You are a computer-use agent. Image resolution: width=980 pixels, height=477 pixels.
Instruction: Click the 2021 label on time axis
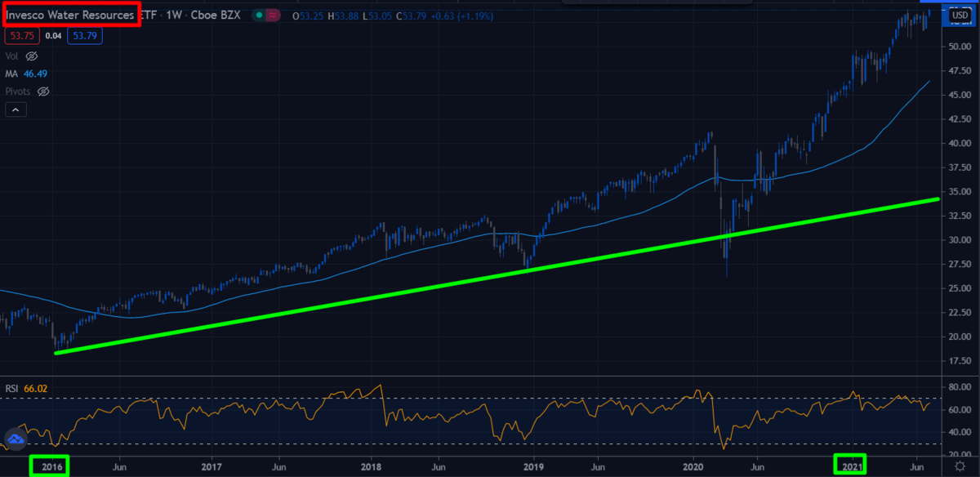click(x=852, y=466)
